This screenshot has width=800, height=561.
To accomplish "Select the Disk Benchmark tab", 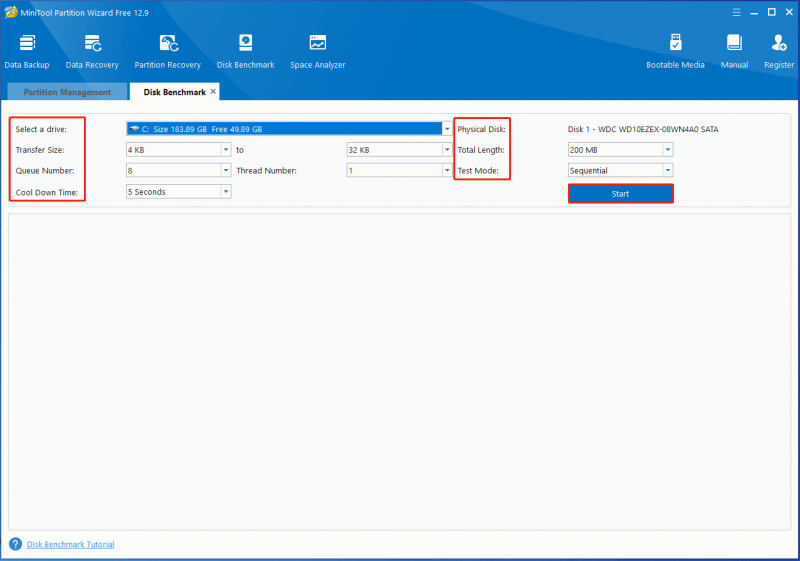I will coord(174,92).
